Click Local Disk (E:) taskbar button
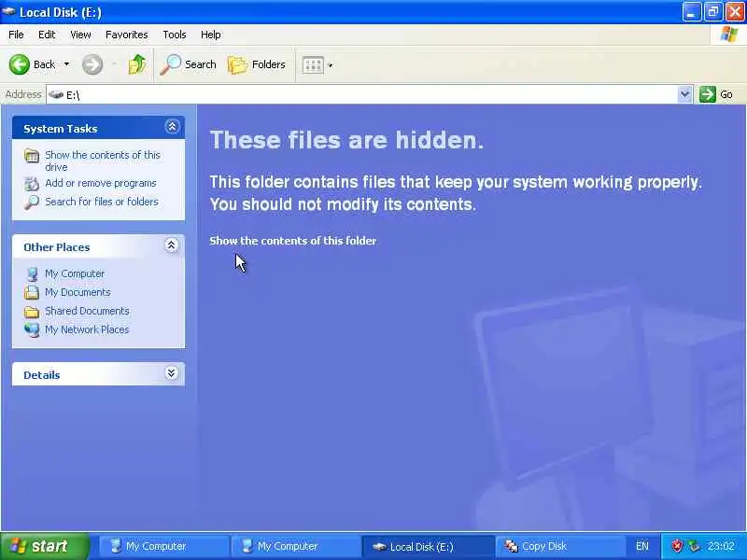 pyautogui.click(x=428, y=546)
